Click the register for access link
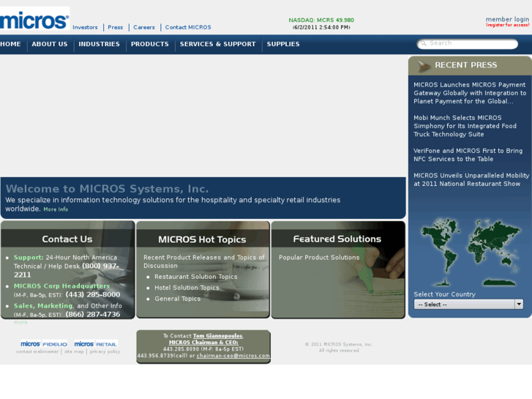 pos(507,25)
